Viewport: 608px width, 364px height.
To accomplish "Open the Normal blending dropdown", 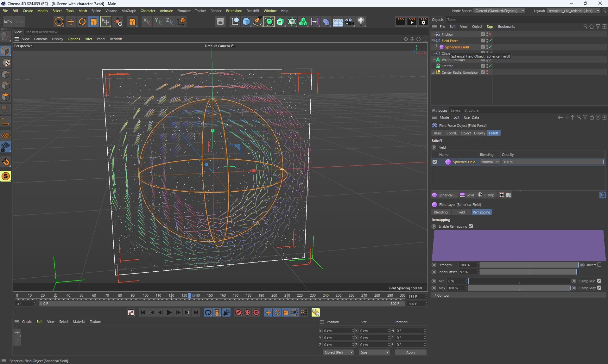I will click(x=490, y=162).
